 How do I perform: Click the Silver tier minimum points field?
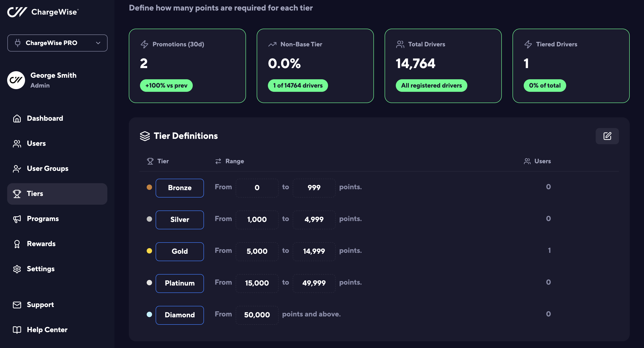click(x=257, y=219)
